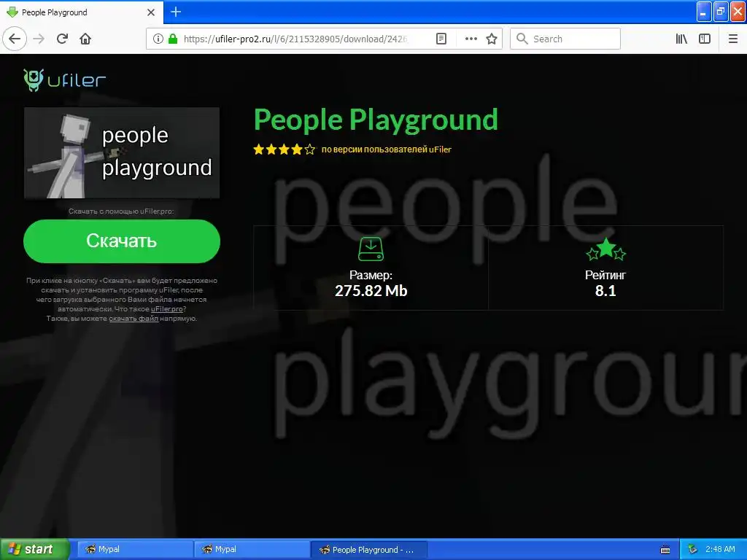Click the people playground game thumbnail
The height and width of the screenshot is (560, 747).
[122, 152]
